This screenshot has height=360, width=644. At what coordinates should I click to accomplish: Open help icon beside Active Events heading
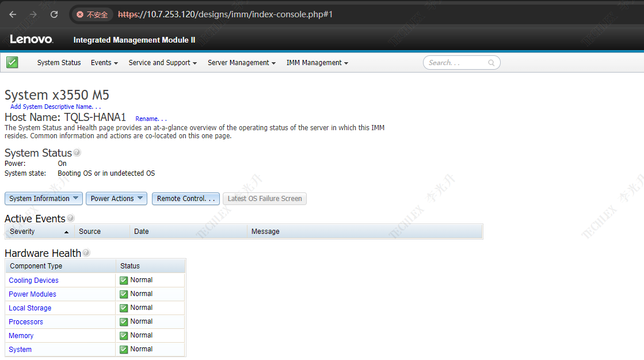tap(71, 218)
